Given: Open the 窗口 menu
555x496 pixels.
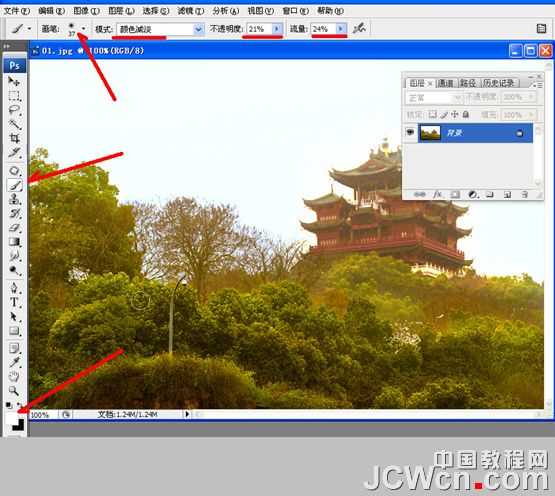Looking at the screenshot, I should click(x=295, y=11).
